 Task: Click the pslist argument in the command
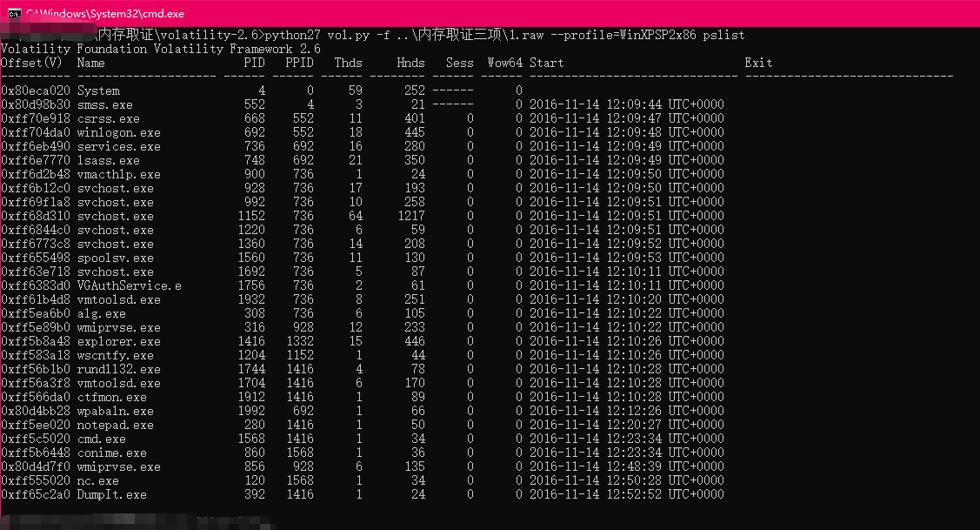[x=720, y=35]
